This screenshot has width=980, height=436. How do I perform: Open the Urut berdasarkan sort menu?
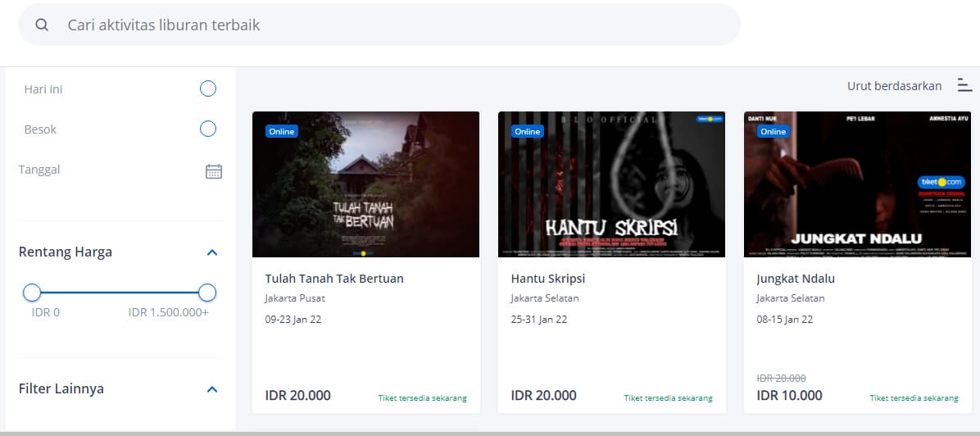pyautogui.click(x=895, y=86)
